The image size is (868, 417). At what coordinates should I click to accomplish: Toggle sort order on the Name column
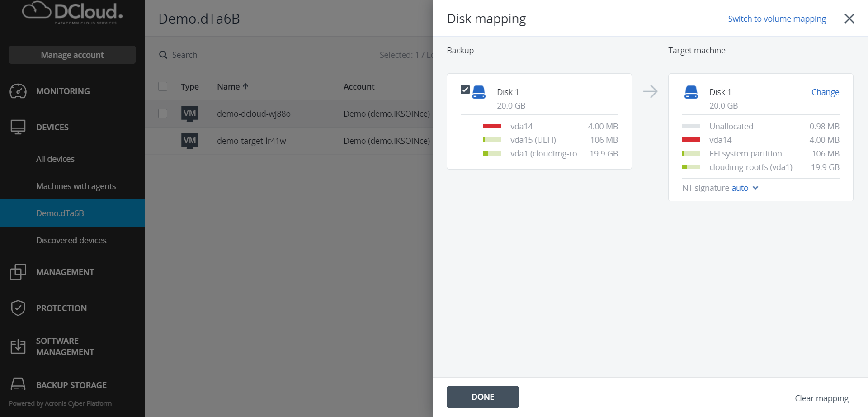click(233, 86)
